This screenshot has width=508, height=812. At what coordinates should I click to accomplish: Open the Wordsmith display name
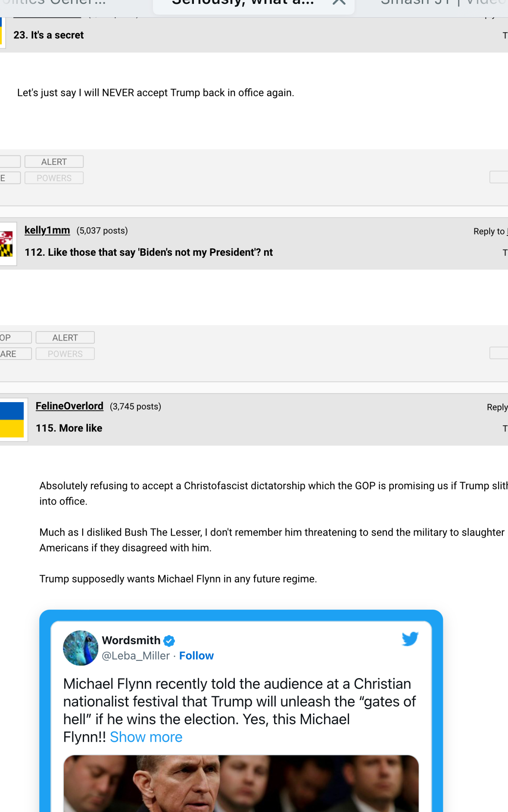pyautogui.click(x=131, y=641)
